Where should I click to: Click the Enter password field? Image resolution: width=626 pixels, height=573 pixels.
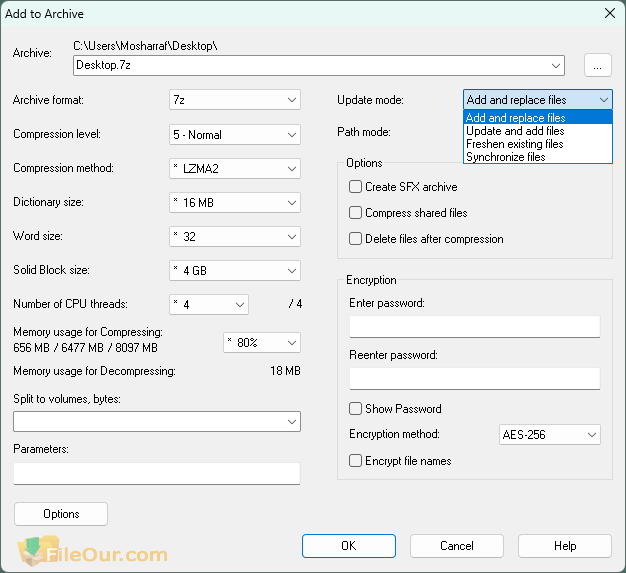tap(475, 327)
